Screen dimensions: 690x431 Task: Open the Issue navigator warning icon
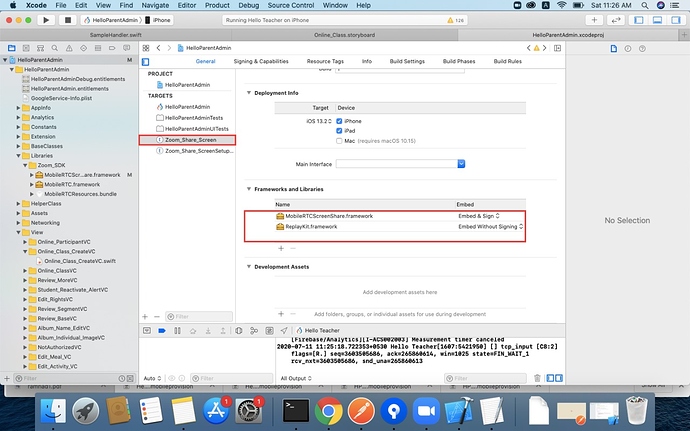pos(69,48)
